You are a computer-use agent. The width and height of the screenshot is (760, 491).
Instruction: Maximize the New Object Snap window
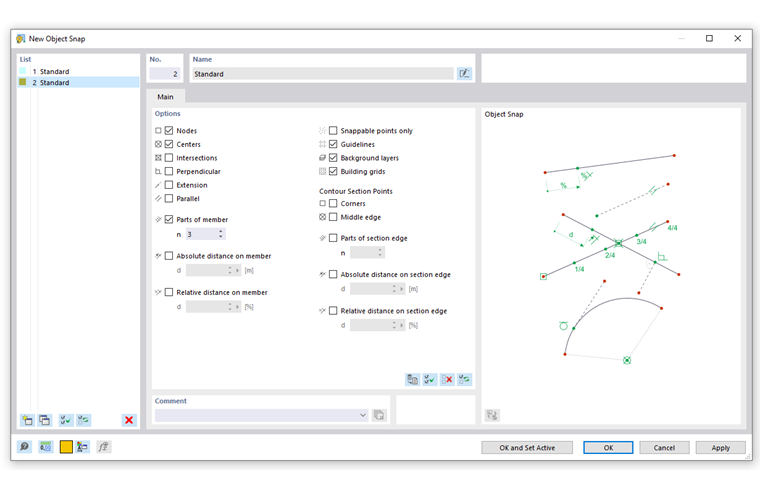click(x=709, y=38)
